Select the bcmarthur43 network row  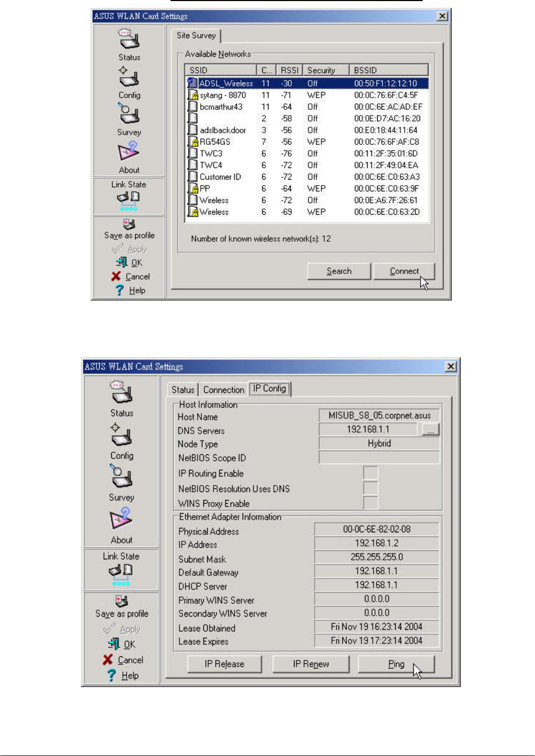click(x=307, y=107)
